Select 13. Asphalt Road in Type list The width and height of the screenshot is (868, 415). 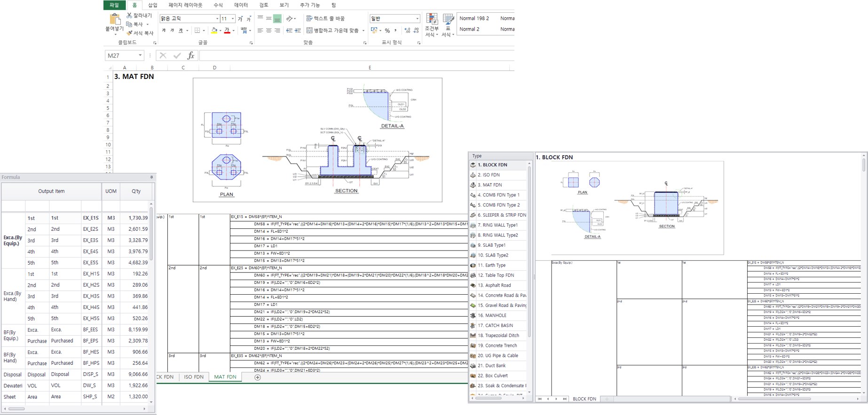(x=494, y=285)
